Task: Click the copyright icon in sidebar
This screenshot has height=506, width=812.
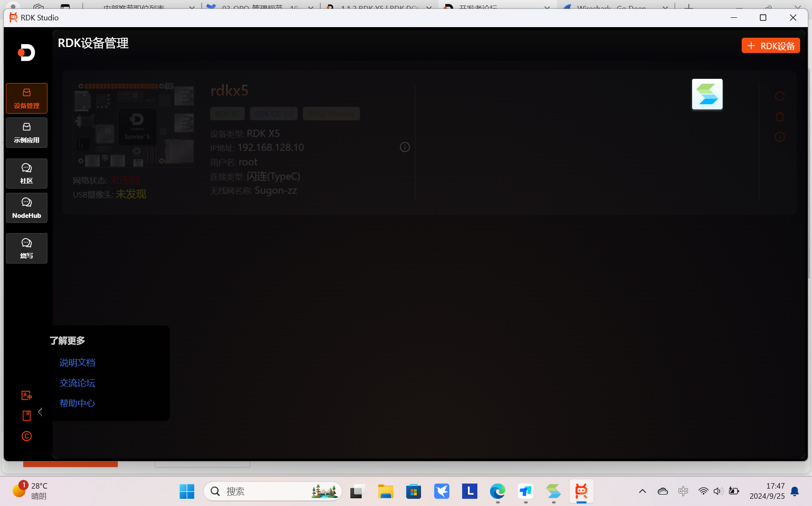Action: (27, 436)
